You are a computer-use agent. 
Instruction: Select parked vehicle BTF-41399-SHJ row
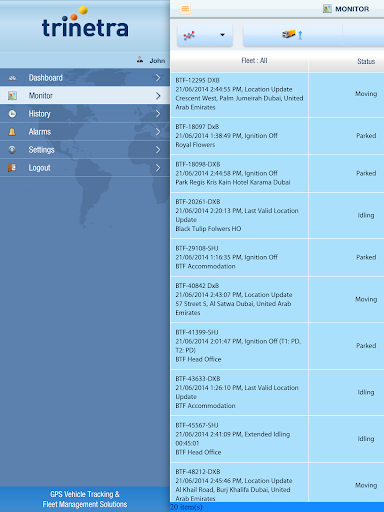(277, 346)
